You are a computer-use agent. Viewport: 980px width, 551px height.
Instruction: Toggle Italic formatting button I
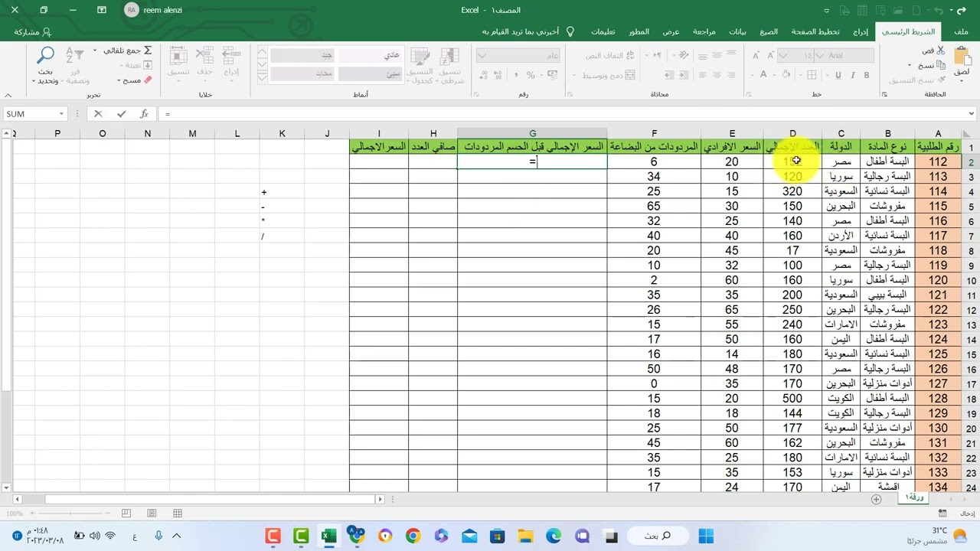coord(853,75)
